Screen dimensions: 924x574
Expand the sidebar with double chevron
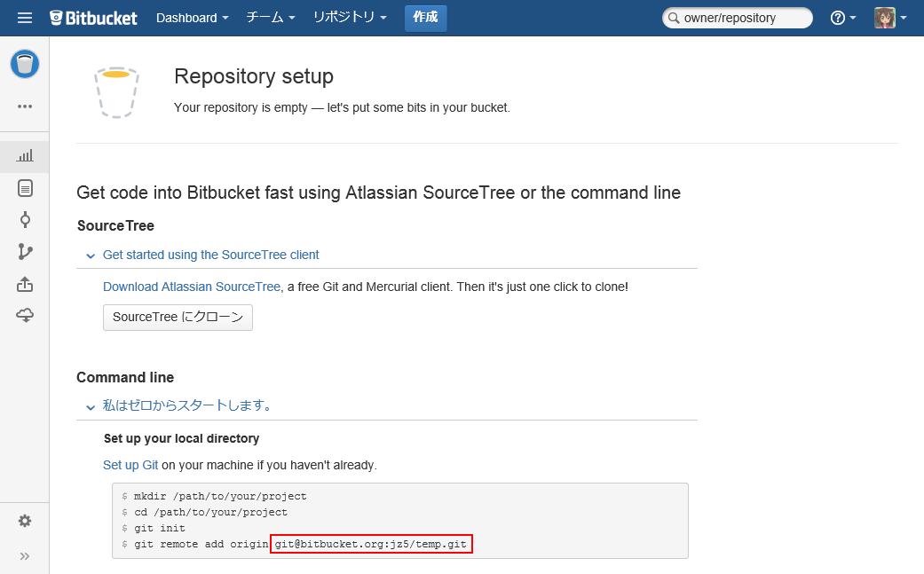click(25, 556)
